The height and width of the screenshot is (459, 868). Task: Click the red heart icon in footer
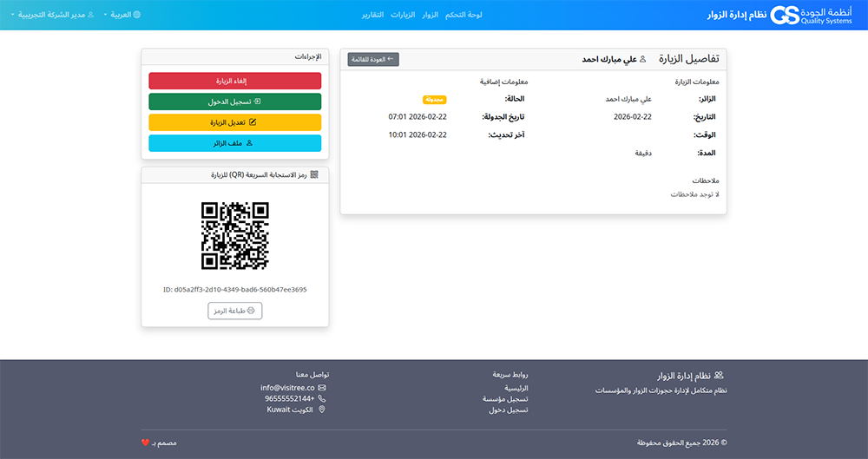(x=145, y=443)
